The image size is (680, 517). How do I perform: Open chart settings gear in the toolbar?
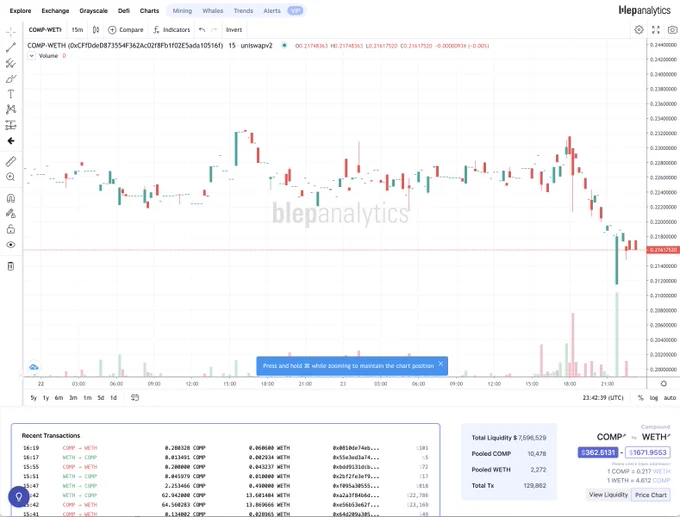639,29
